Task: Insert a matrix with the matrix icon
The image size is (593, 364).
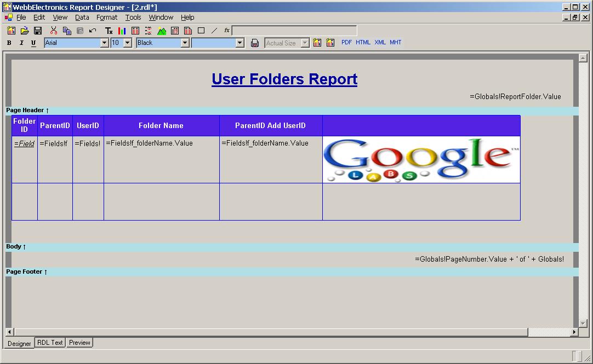Action: point(175,31)
